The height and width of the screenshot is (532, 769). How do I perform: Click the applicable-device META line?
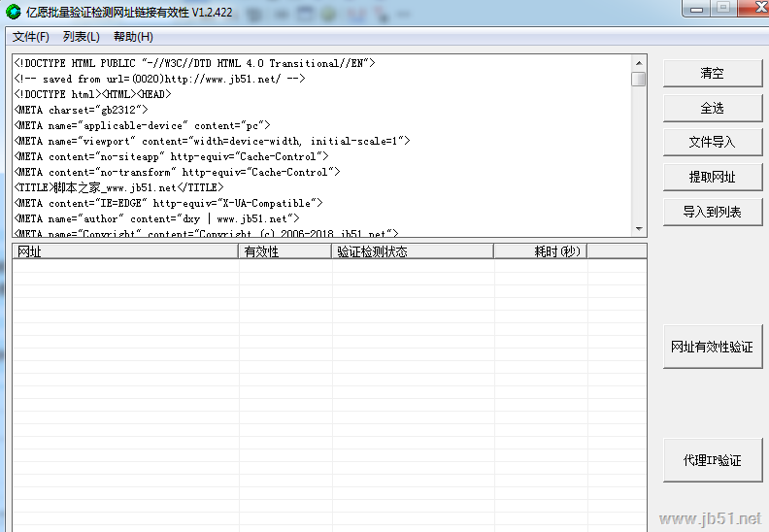tap(142, 125)
